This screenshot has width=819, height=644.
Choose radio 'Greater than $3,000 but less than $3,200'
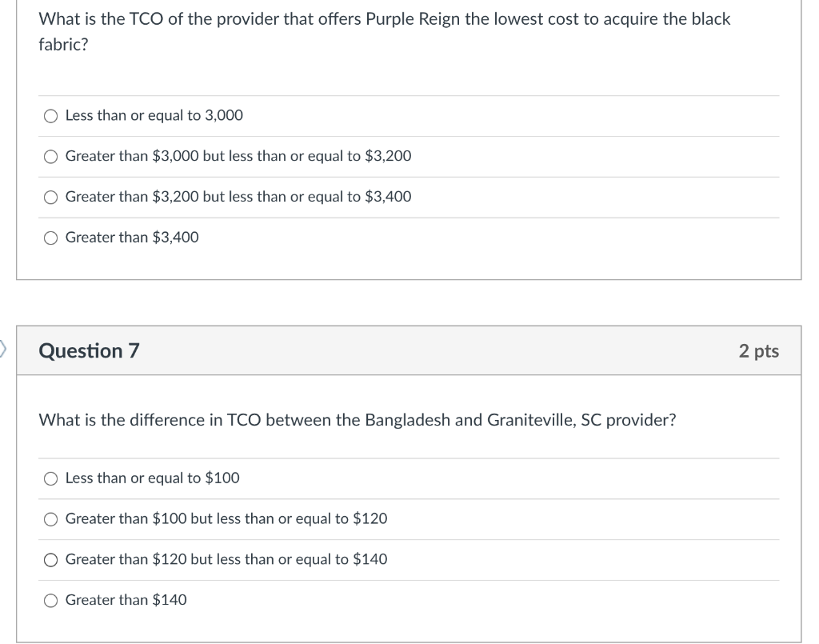coord(51,157)
